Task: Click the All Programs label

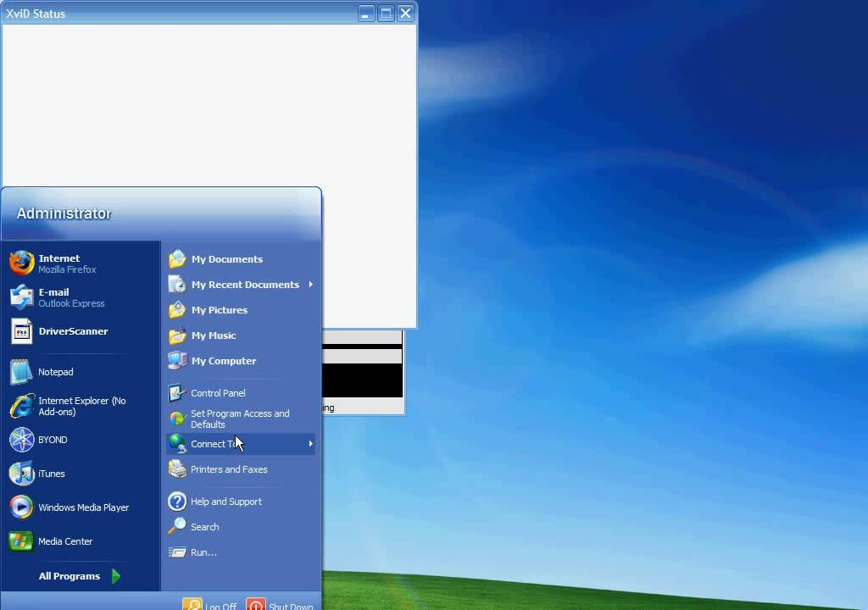Action: pyautogui.click(x=70, y=576)
